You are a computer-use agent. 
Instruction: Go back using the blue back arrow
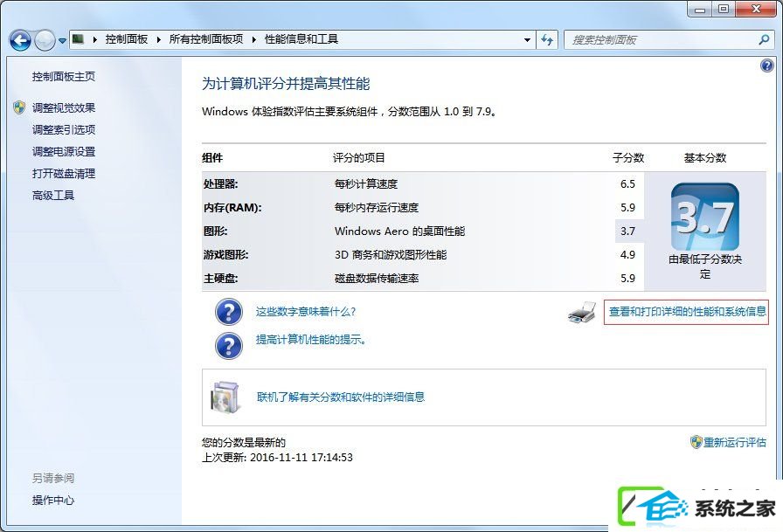tap(20, 40)
